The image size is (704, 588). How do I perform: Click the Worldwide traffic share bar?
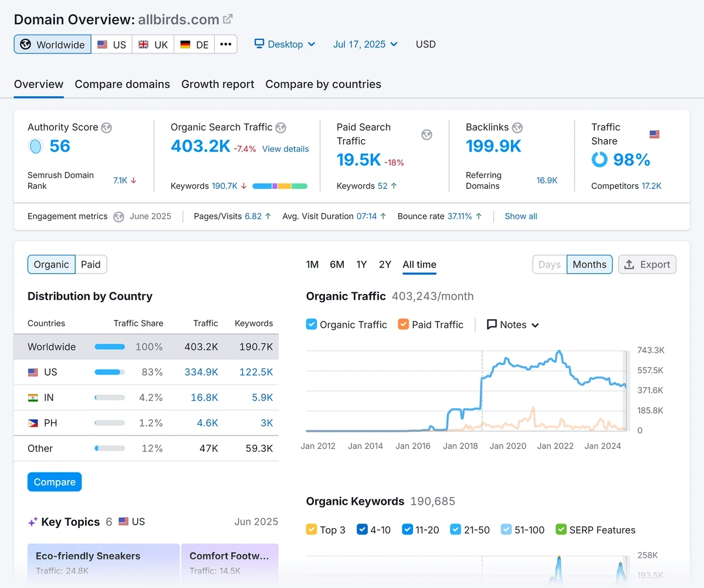[x=110, y=347]
